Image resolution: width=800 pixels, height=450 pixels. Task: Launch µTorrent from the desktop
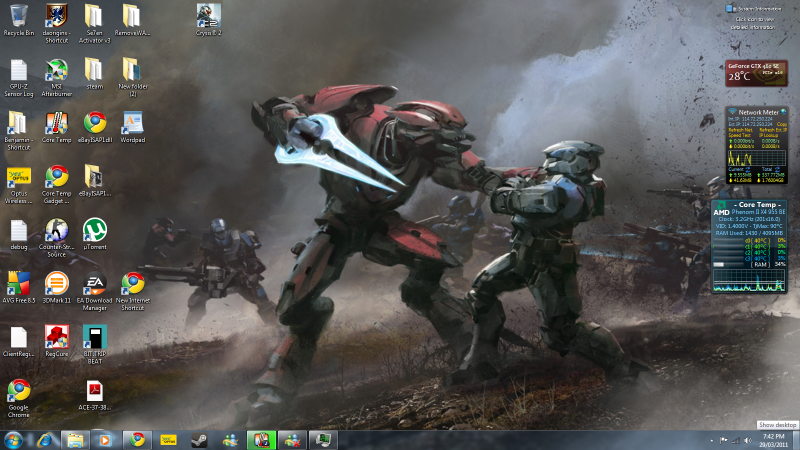[x=95, y=235]
